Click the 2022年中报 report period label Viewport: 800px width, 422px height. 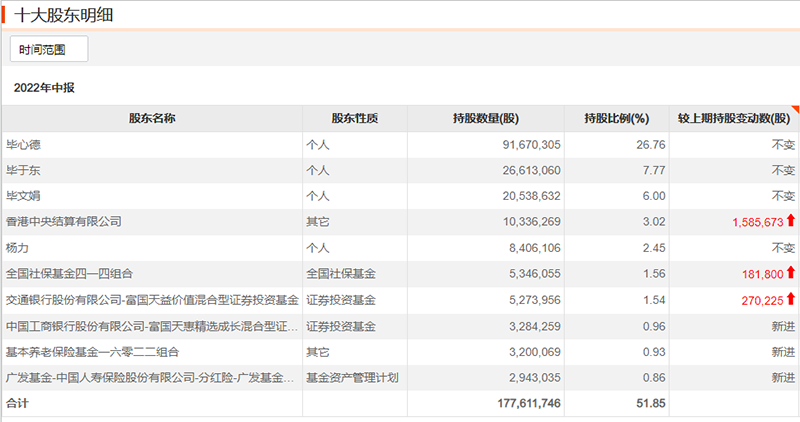pos(44,88)
